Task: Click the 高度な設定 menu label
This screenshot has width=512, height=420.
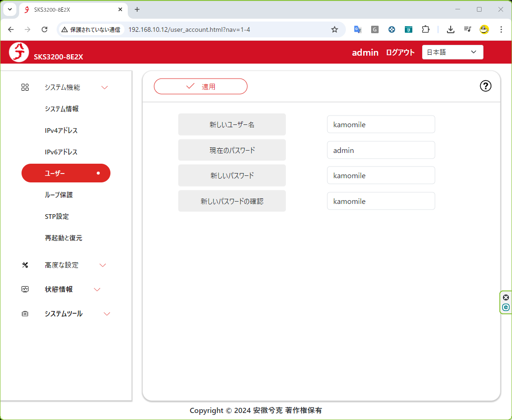Action: pos(62,265)
